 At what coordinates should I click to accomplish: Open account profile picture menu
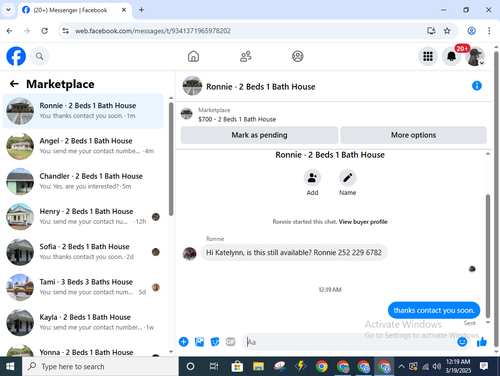475,56
